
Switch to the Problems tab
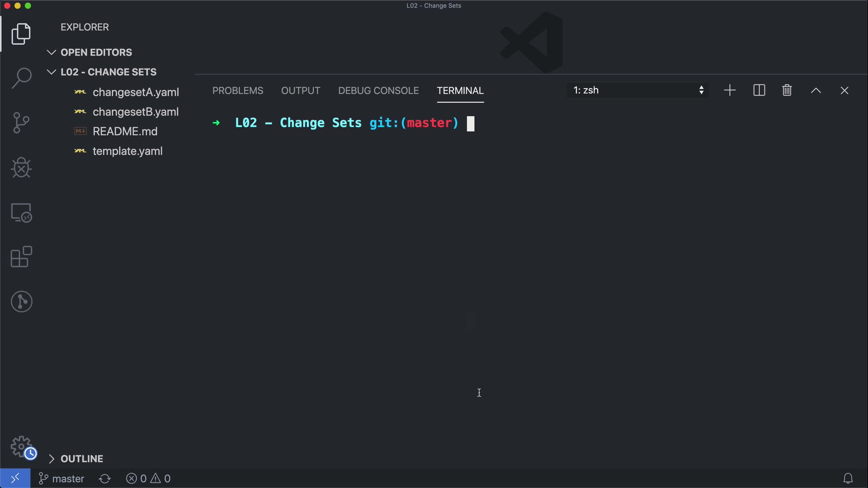pos(238,91)
